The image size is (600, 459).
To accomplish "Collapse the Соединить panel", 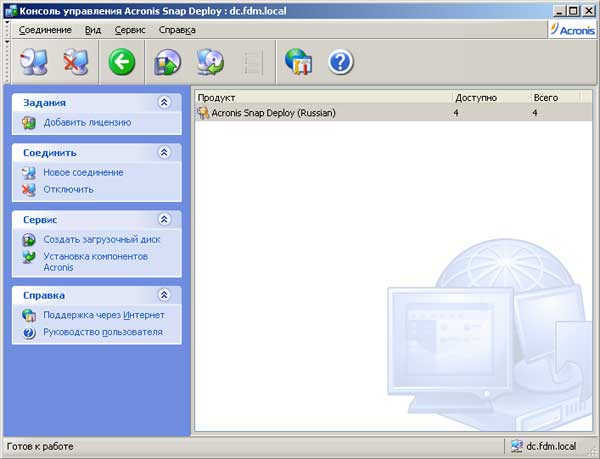I will tap(164, 152).
